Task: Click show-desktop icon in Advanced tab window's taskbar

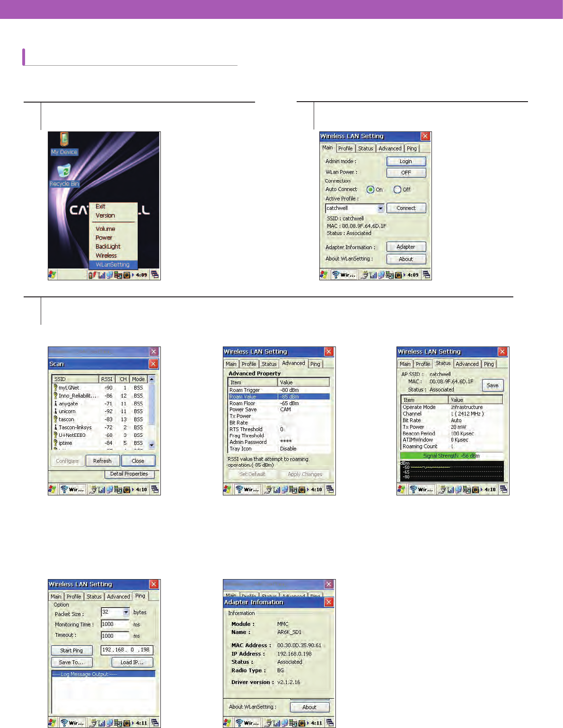Action: tap(330, 490)
